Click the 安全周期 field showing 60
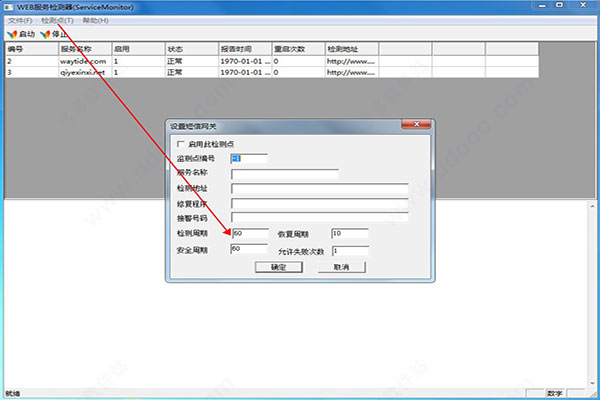 coord(249,249)
